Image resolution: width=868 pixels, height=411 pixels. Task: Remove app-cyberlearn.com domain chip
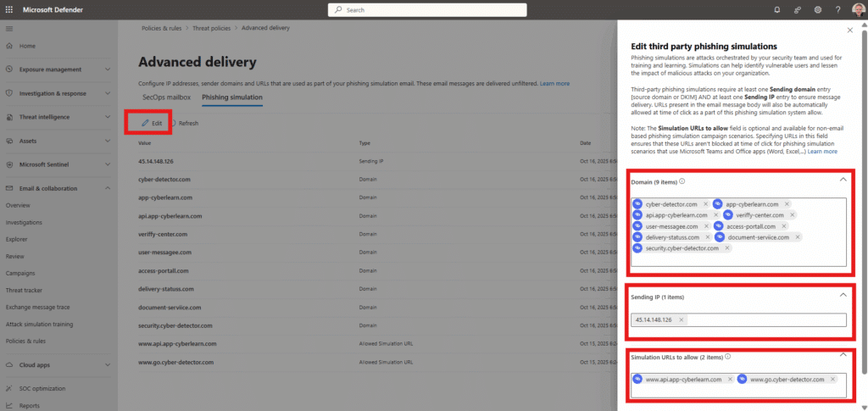point(787,204)
